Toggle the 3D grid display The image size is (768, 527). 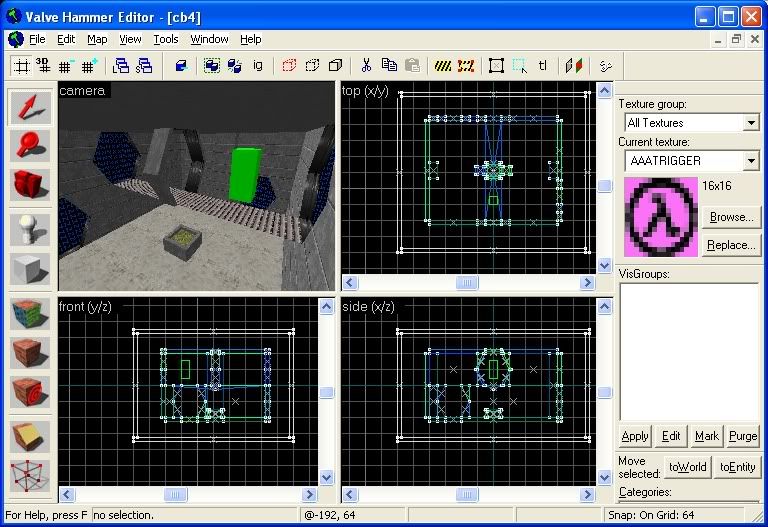click(x=43, y=66)
